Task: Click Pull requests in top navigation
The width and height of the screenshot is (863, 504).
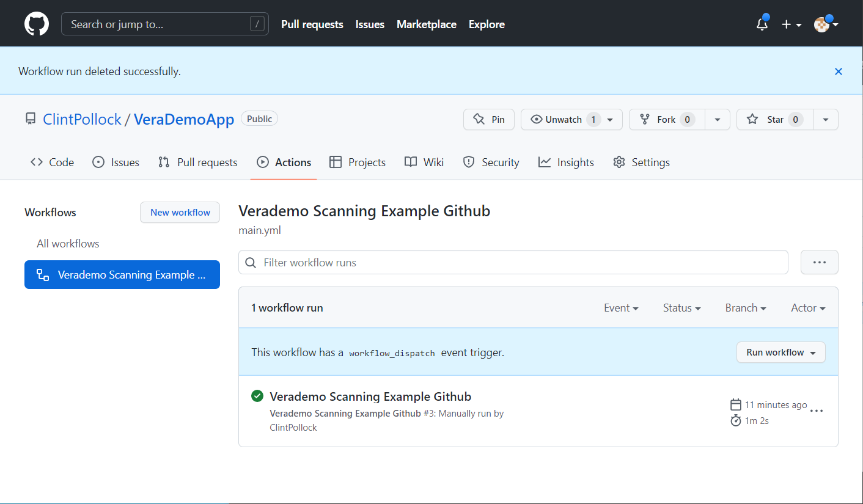Action: tap(312, 24)
